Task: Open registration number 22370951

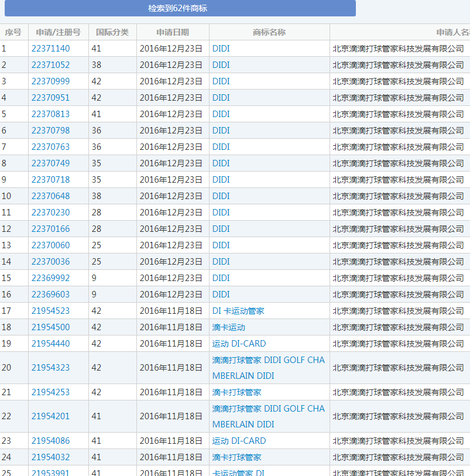Action: (51, 98)
